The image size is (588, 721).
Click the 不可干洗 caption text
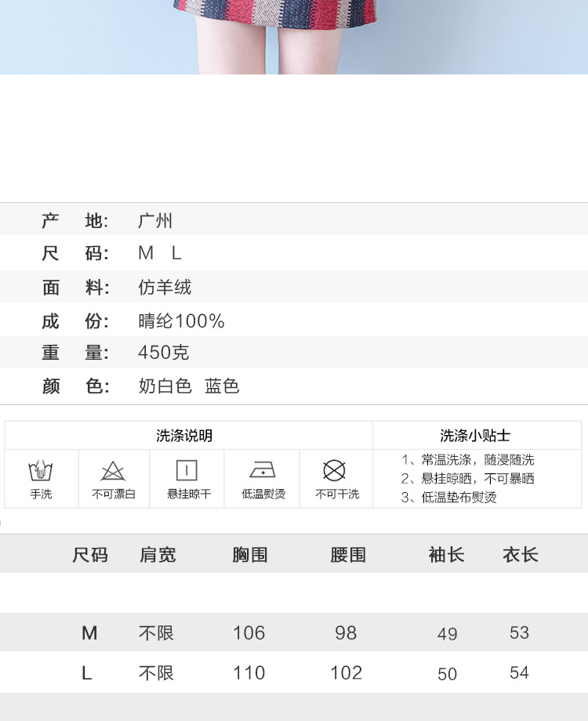point(337,494)
